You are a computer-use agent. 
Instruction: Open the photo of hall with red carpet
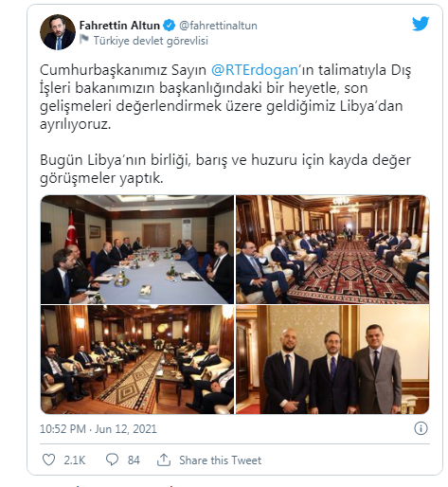[x=332, y=249]
